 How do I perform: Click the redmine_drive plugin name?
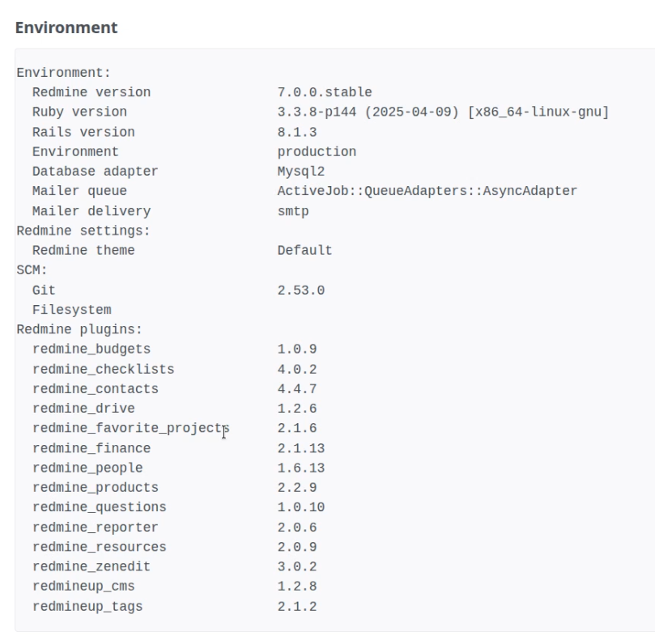tap(83, 409)
